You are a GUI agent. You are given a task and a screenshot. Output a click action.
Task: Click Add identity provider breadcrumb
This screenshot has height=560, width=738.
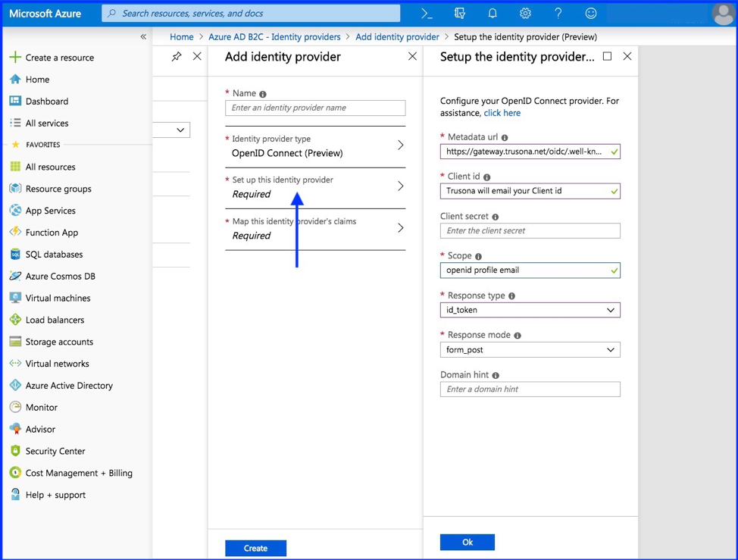397,36
